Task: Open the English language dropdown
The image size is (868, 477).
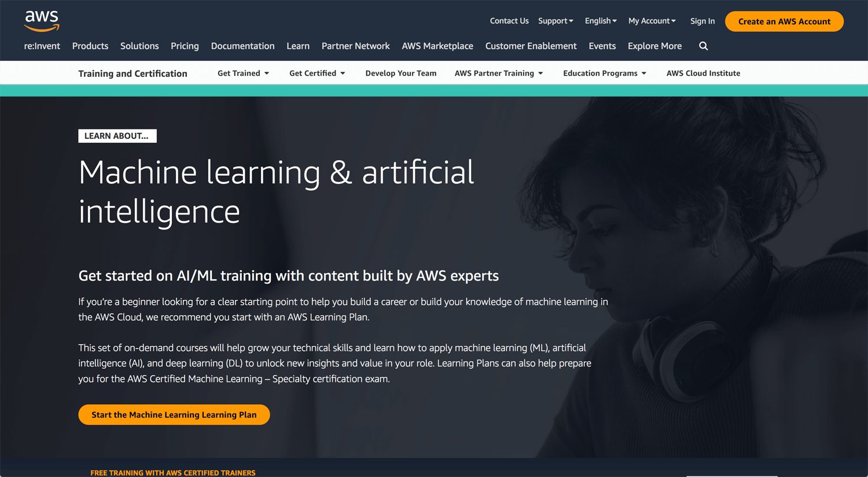Action: tap(601, 21)
